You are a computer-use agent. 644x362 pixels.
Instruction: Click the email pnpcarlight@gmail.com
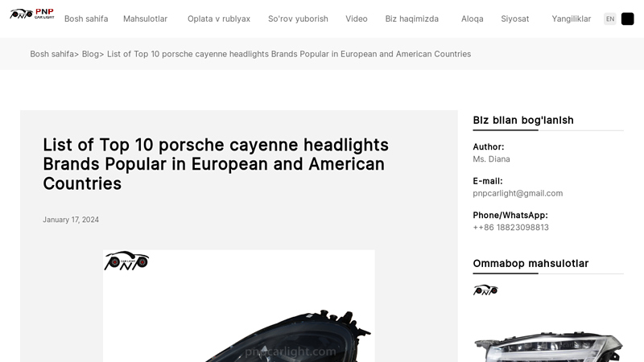pyautogui.click(x=518, y=193)
